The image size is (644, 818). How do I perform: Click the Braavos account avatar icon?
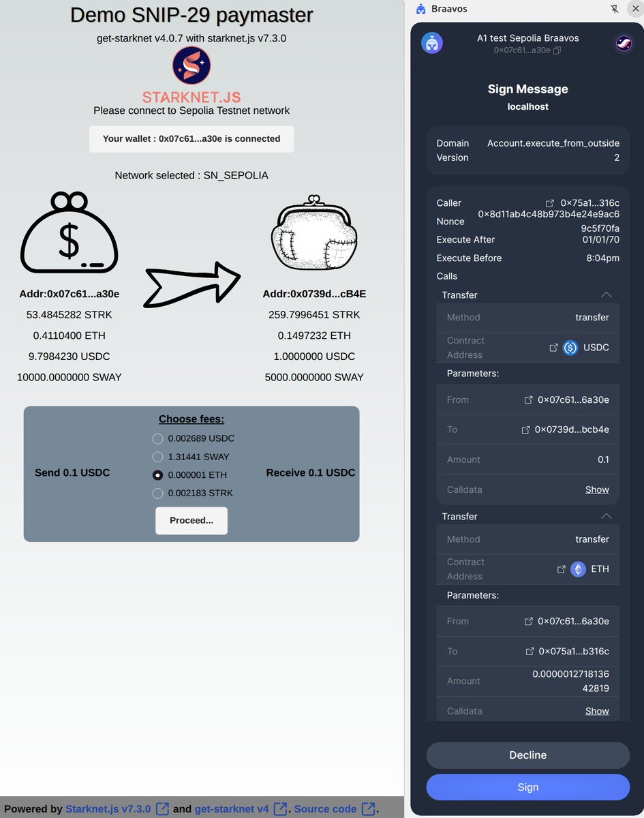tap(432, 43)
